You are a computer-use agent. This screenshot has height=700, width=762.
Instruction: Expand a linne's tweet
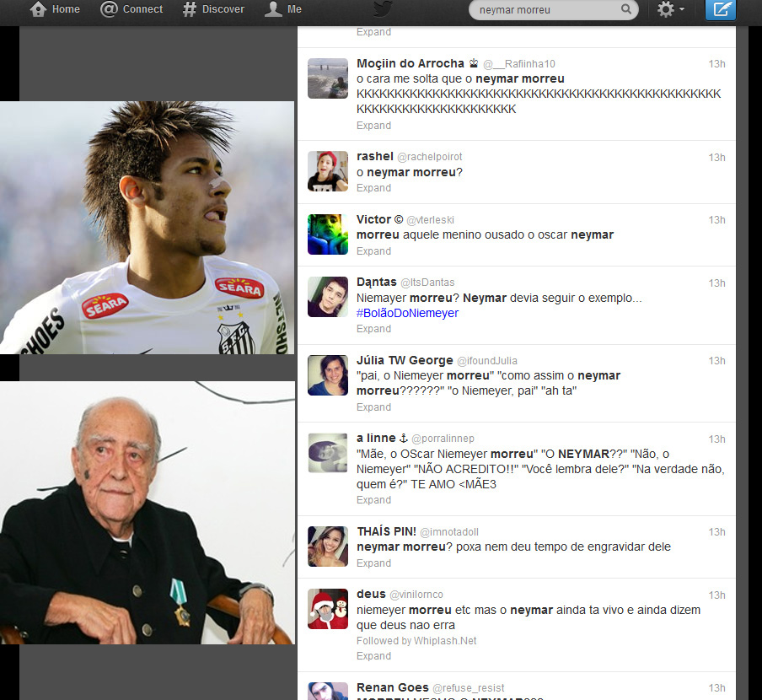pos(373,500)
